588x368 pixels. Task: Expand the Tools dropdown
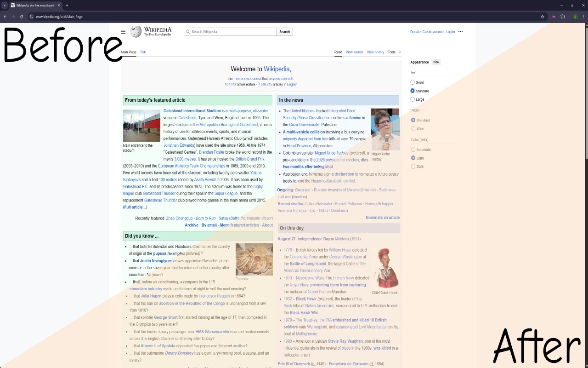394,52
